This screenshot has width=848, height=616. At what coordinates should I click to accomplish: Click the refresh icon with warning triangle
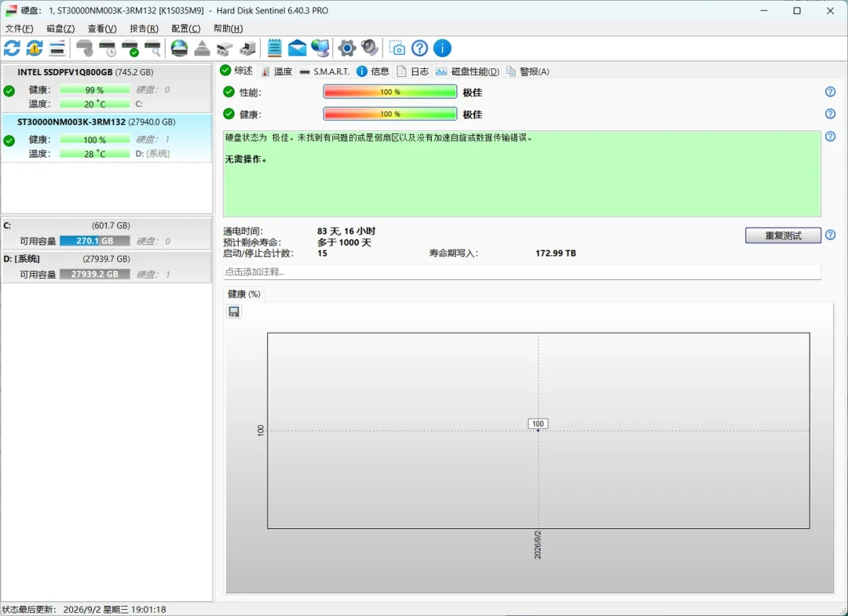[35, 48]
